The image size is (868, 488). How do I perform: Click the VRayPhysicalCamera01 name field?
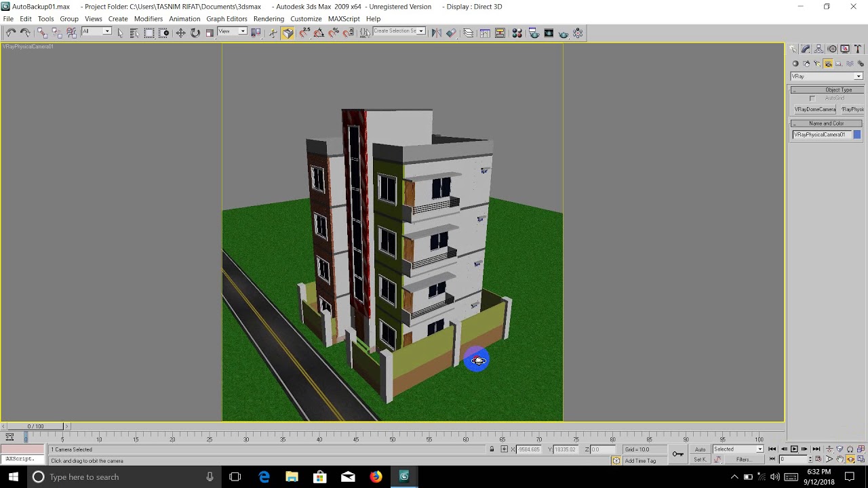(x=822, y=135)
